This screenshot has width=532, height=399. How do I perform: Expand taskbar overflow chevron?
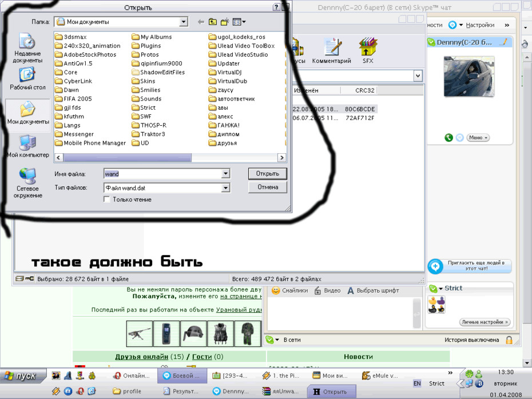coord(450,373)
